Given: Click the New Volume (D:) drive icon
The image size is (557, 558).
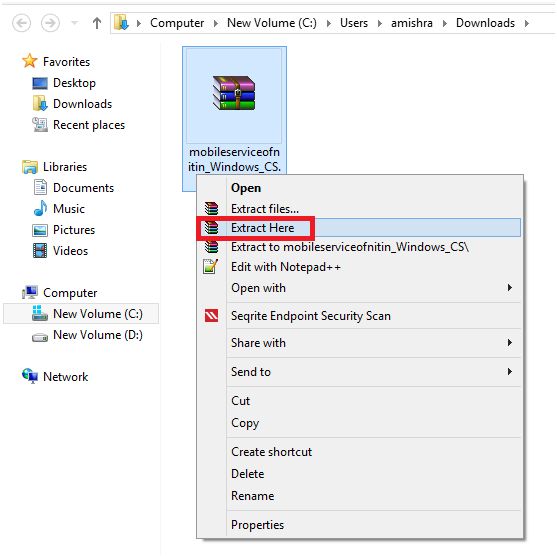Looking at the screenshot, I should [x=40, y=337].
